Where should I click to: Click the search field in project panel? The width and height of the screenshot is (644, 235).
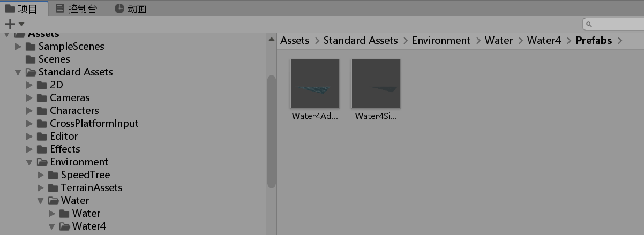613,24
